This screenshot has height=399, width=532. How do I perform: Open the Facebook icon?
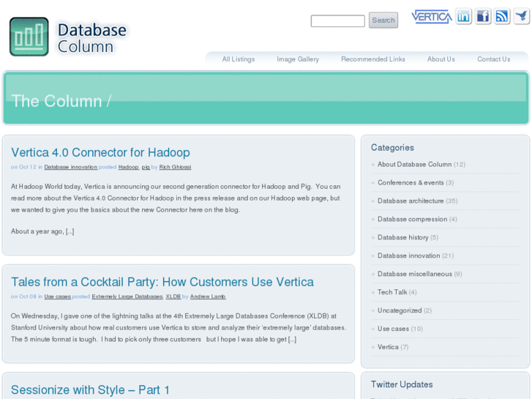[x=482, y=16]
